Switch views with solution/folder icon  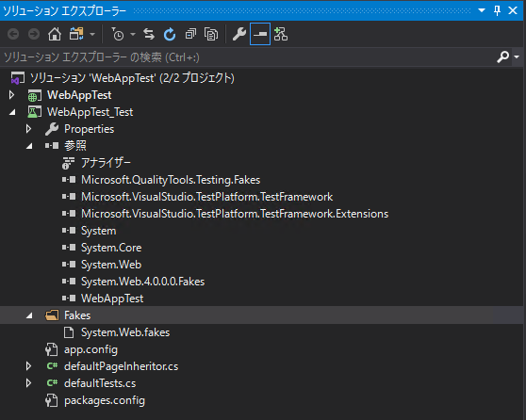[76, 34]
